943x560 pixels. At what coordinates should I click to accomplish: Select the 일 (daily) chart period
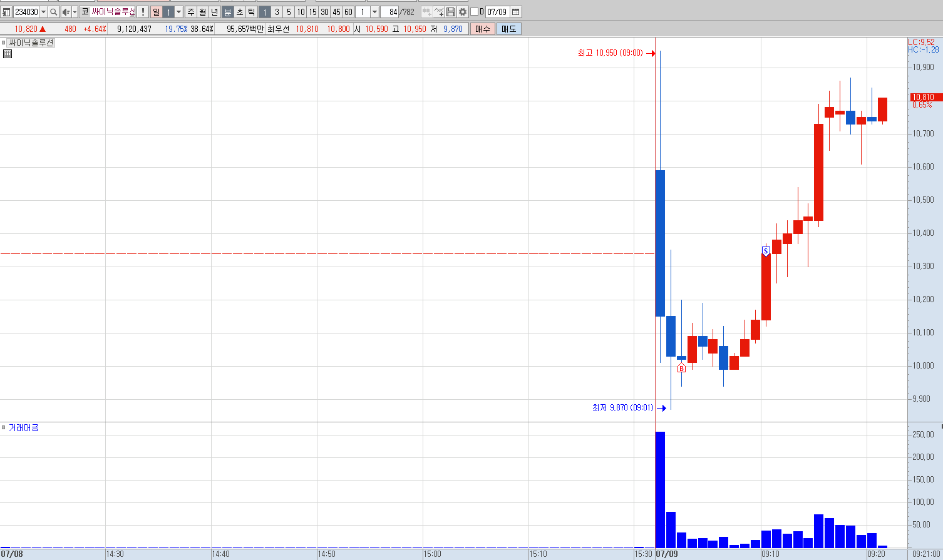(156, 12)
